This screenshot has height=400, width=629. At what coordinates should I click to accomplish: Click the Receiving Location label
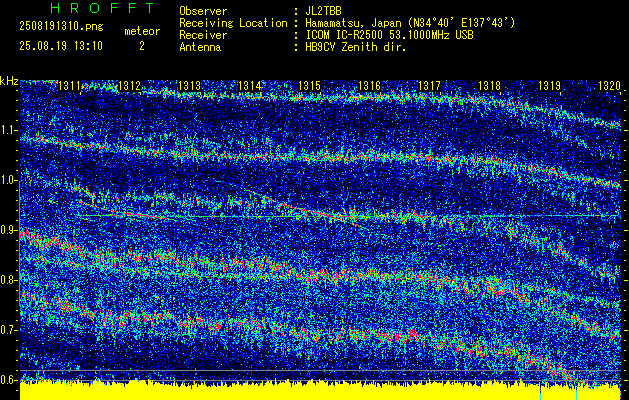pos(233,23)
